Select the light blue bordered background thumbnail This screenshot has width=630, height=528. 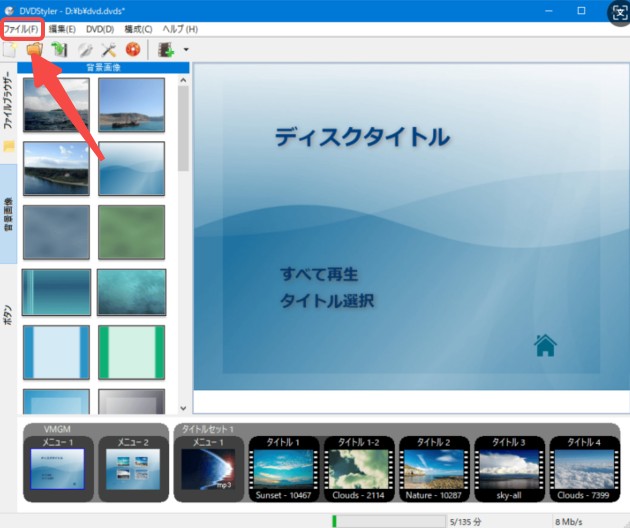click(56, 352)
